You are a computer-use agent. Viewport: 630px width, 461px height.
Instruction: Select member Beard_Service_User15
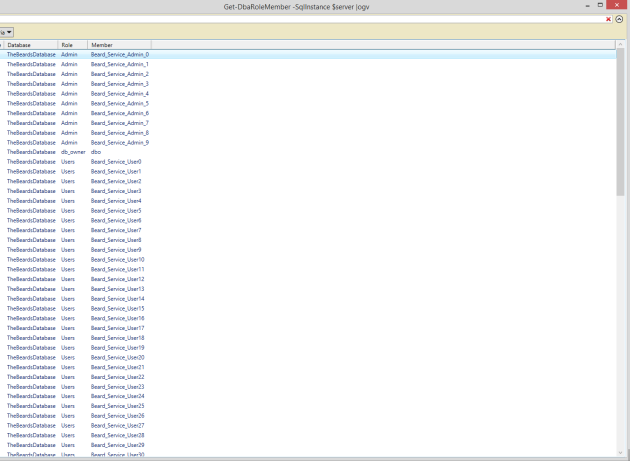point(118,309)
